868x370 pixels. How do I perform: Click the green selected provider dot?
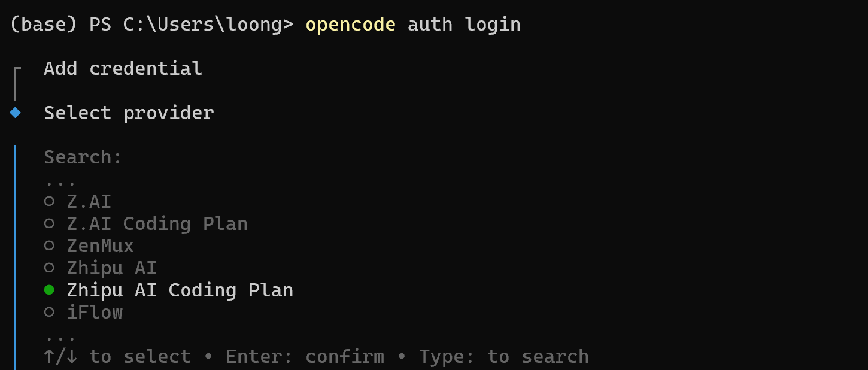[x=50, y=289]
